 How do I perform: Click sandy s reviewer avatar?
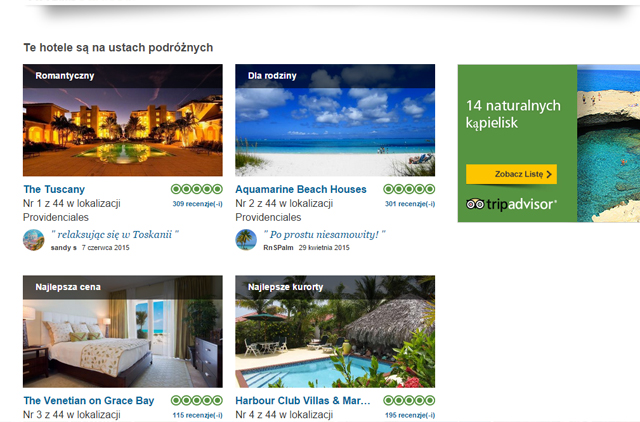coord(33,240)
